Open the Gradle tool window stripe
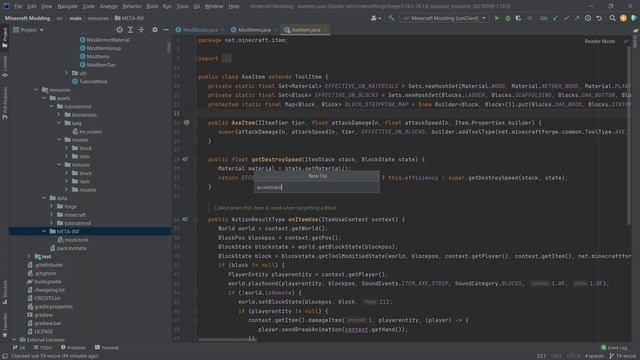 pyautogui.click(x=636, y=38)
